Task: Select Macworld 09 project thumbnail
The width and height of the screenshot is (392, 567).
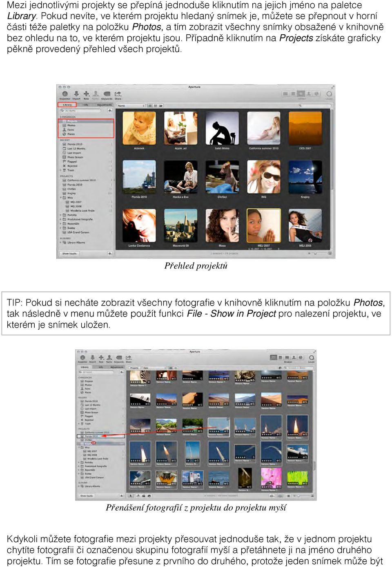Action: coord(181,225)
